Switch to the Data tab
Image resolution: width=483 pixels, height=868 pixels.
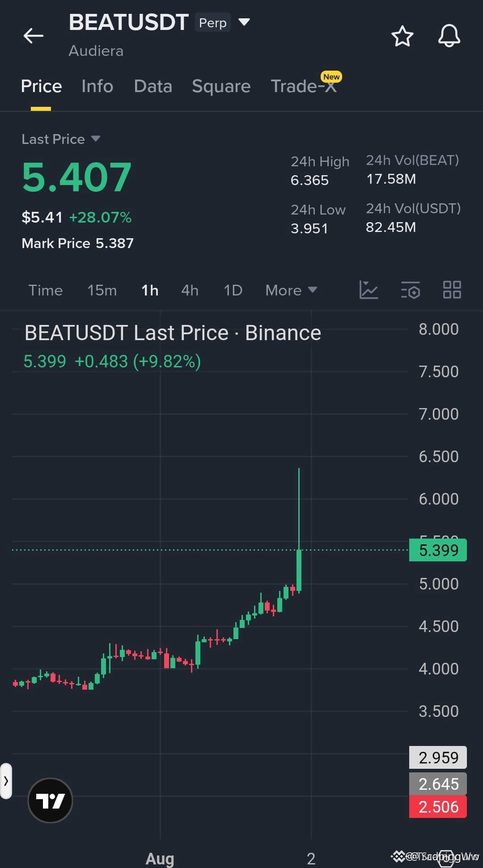coord(153,86)
